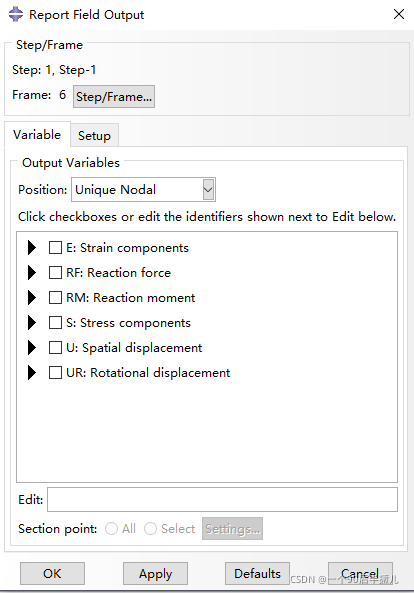Click the Abaqus icon in the title bar
Screen dimensions: 414x593
[16, 15]
